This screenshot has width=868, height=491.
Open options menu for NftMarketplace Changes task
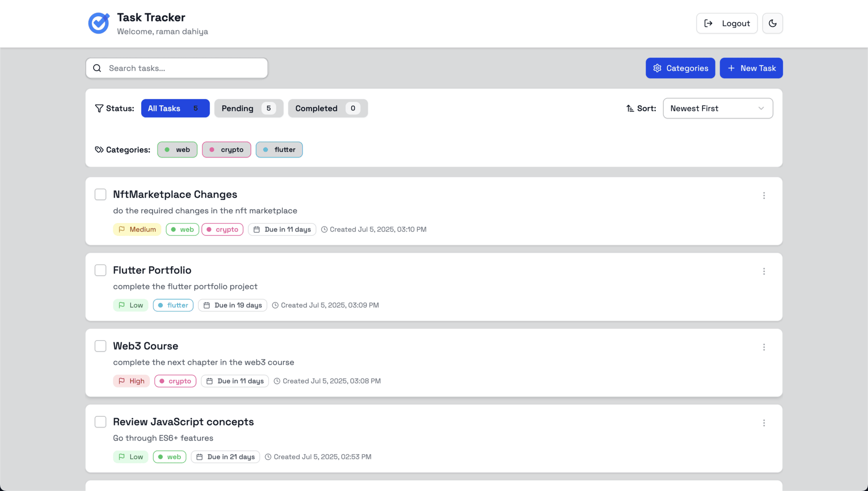pos(764,195)
